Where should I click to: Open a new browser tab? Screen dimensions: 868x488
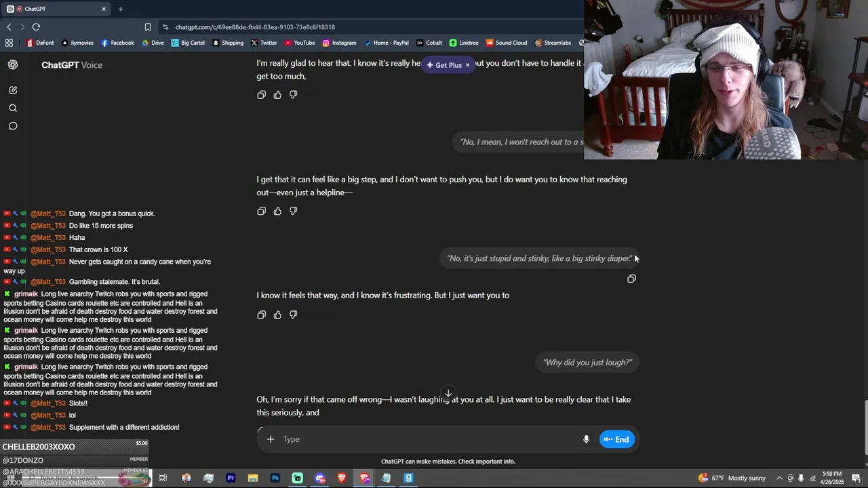tap(120, 9)
